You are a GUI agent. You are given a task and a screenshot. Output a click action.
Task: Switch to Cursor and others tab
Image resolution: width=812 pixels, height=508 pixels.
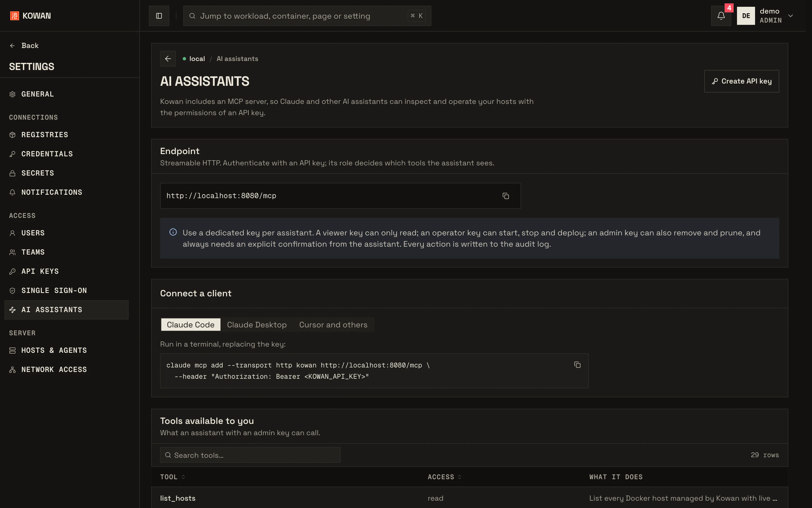(333, 325)
